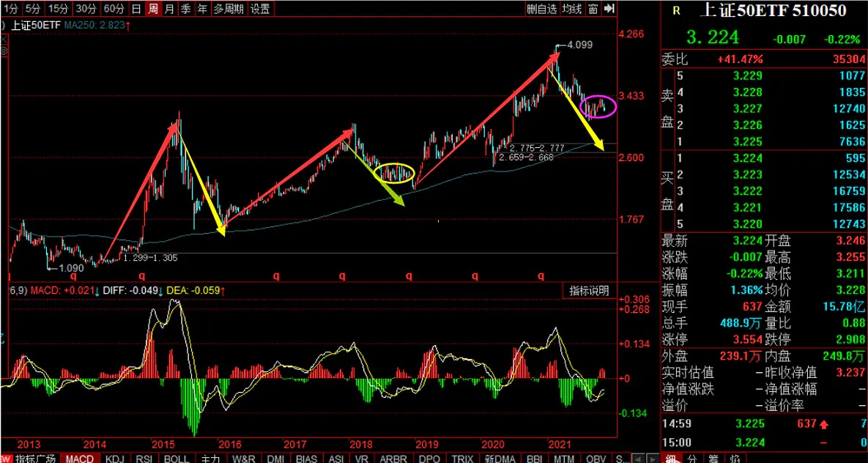868x463 pixels.
Task: Click the 委比 +41.47% value
Action: [x=741, y=59]
